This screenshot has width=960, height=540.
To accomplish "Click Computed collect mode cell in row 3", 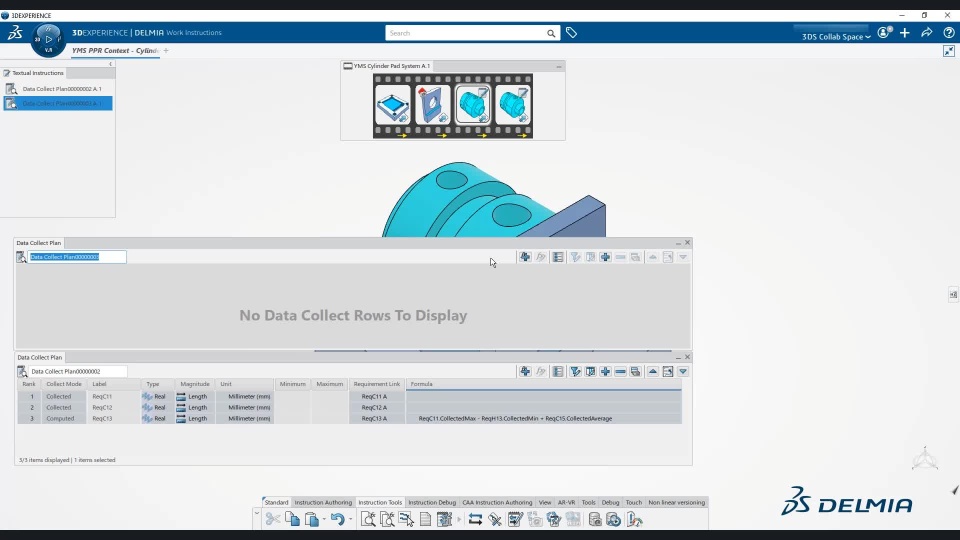I will pos(64,419).
